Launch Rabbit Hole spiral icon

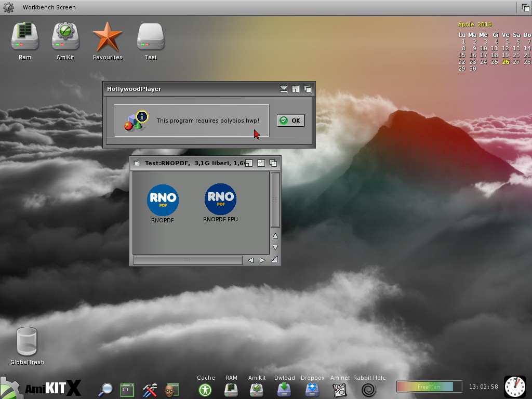[x=369, y=389]
